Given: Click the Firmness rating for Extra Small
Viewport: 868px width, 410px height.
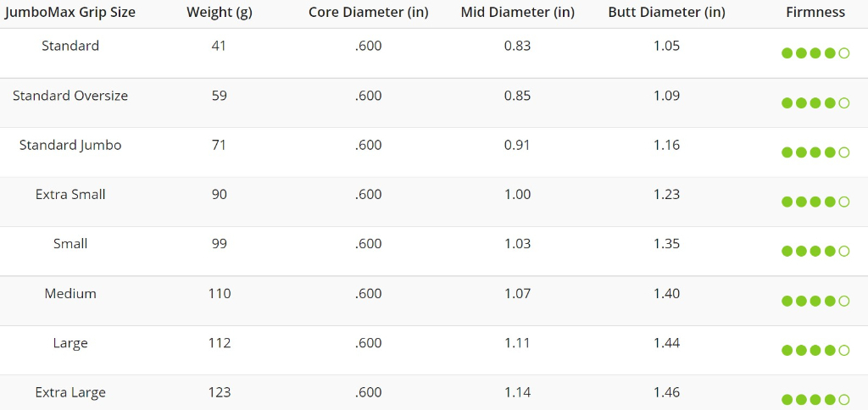Looking at the screenshot, I should pos(815,202).
